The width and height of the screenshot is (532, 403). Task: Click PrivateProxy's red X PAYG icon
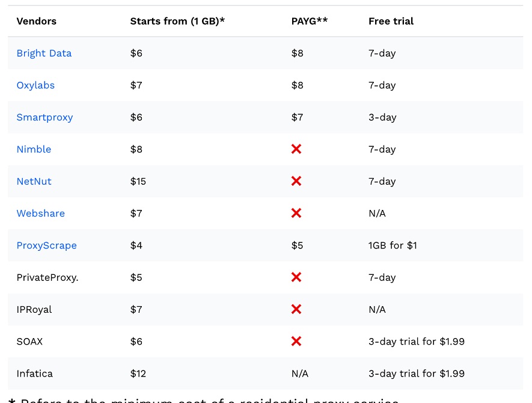point(296,277)
